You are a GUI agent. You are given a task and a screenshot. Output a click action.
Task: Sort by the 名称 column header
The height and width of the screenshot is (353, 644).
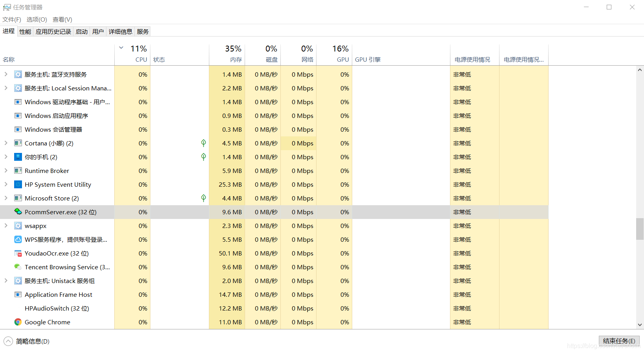tap(57, 54)
